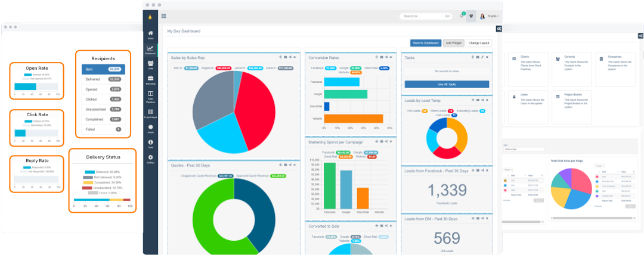Close the Conversion Rates widget
Viewport: 644px width, 255px height.
391,57
